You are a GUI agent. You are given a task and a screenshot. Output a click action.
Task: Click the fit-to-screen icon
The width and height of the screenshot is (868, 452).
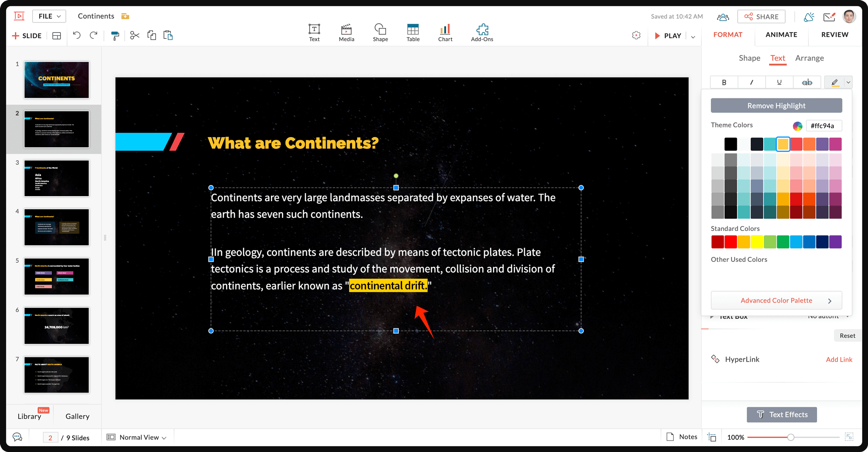[849, 437]
